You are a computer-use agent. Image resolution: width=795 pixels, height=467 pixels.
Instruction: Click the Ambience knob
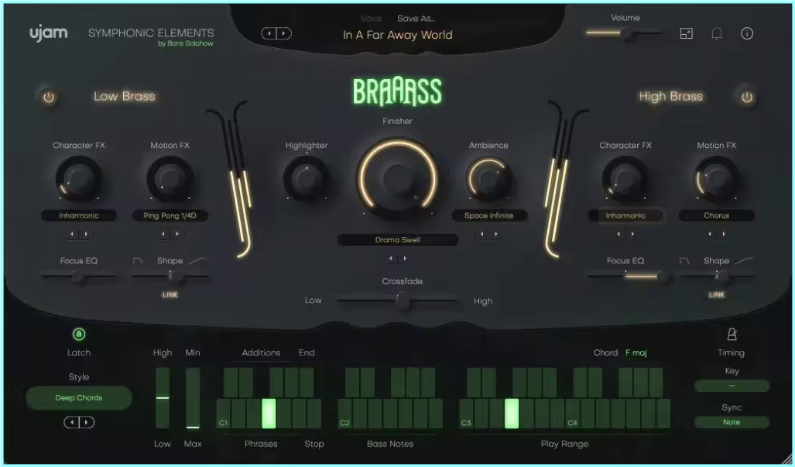488,178
